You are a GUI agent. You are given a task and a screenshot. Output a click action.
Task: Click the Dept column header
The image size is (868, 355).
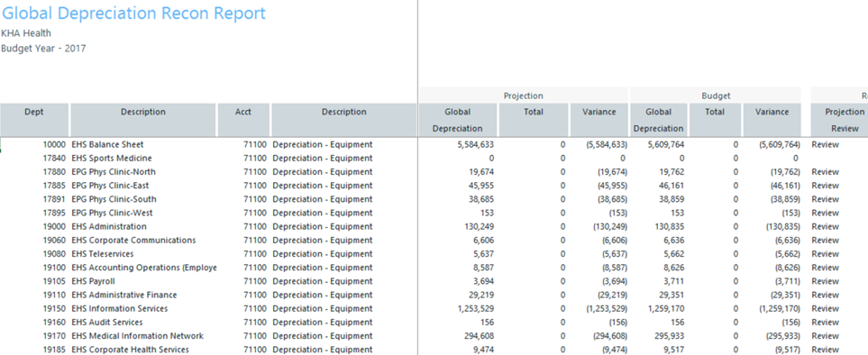coord(34,120)
